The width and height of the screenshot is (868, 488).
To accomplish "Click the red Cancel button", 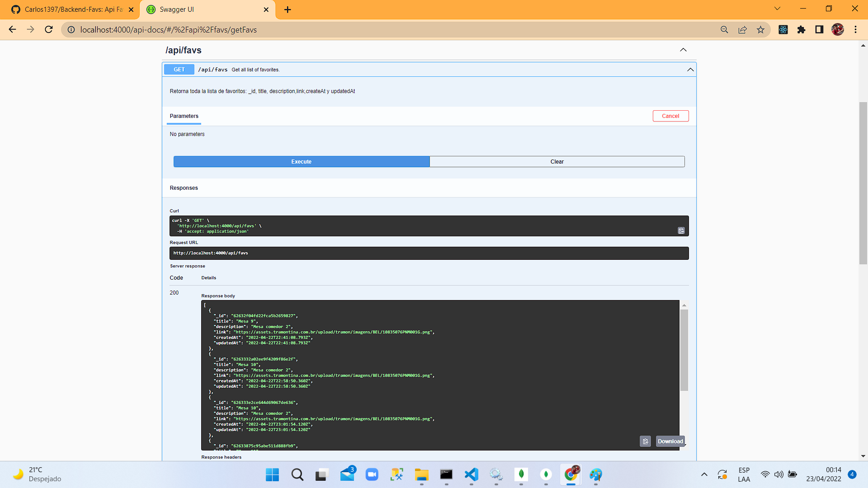I will click(670, 116).
